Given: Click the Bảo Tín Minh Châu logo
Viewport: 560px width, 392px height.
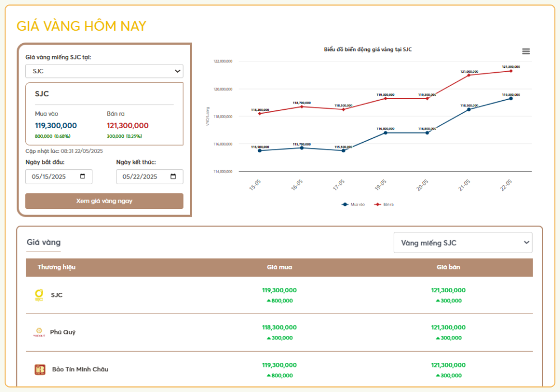Looking at the screenshot, I should click(40, 370).
